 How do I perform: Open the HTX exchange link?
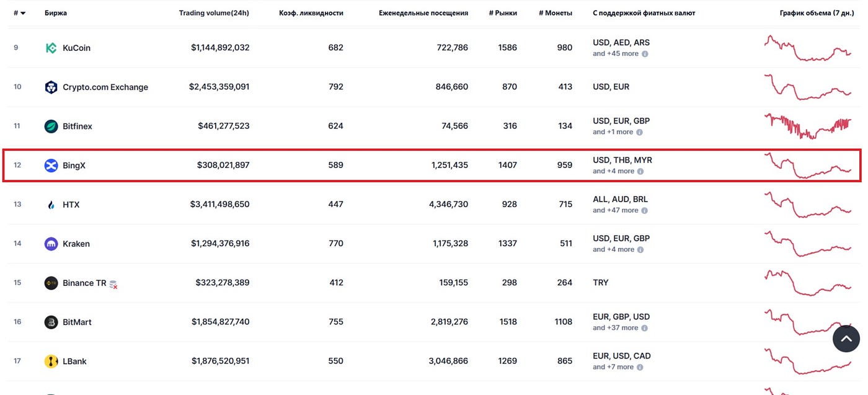coord(71,205)
